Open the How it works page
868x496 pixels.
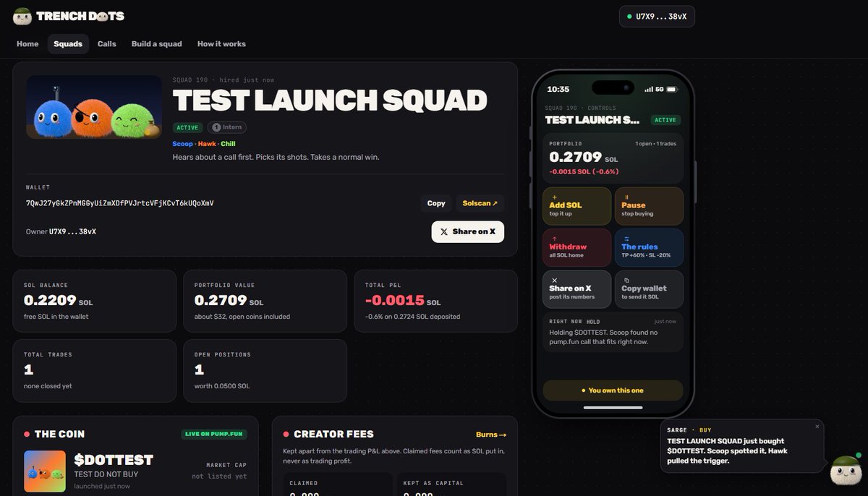pos(221,44)
